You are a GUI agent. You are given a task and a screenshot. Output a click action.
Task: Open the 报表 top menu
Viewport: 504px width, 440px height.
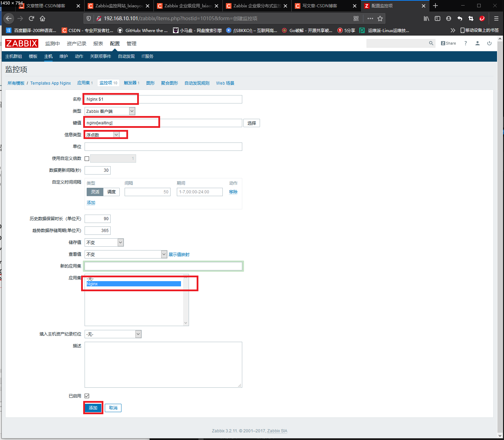tap(98, 44)
